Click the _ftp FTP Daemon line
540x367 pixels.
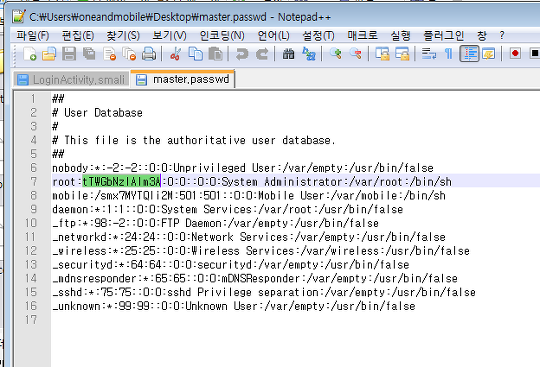click(216, 223)
